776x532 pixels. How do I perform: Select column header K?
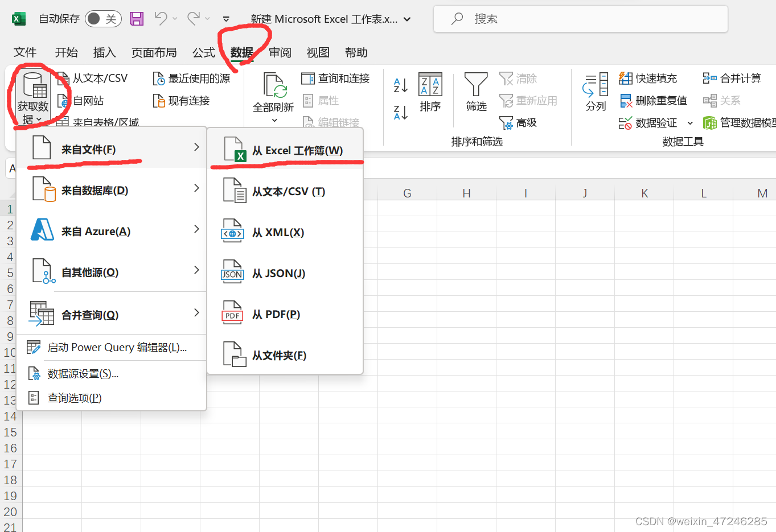[x=644, y=193]
